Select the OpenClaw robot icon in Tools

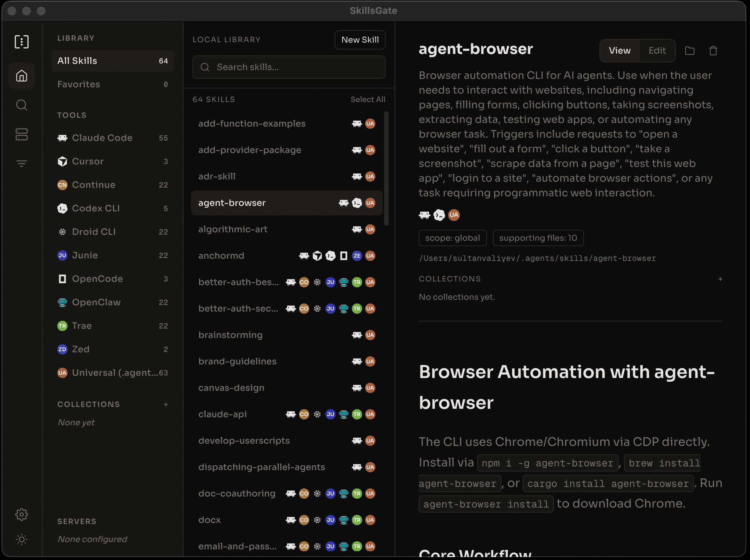pos(62,302)
